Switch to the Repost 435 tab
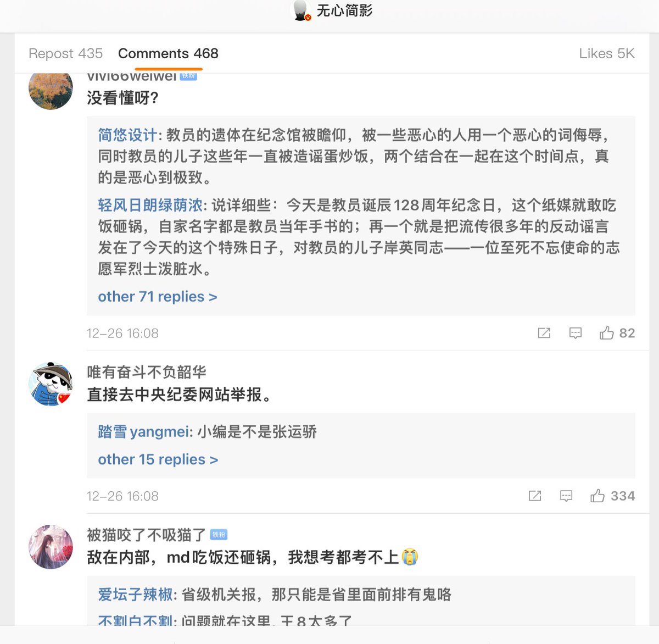 pyautogui.click(x=65, y=53)
